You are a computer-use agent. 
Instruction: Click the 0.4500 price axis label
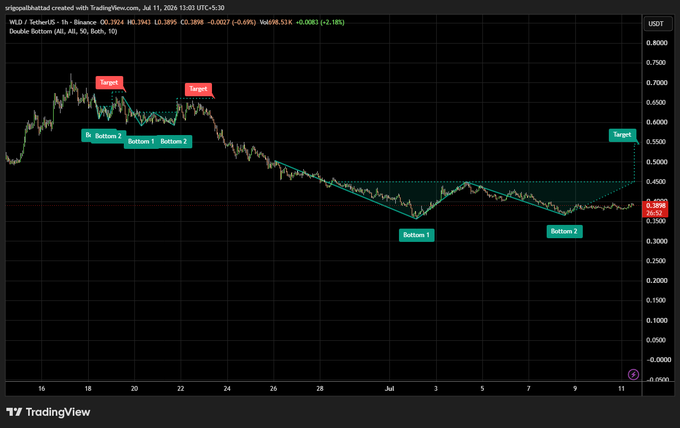[x=657, y=182]
